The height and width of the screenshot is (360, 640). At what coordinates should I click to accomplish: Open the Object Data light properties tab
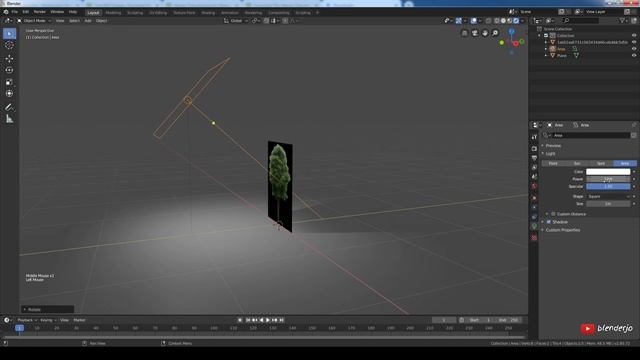click(x=534, y=226)
